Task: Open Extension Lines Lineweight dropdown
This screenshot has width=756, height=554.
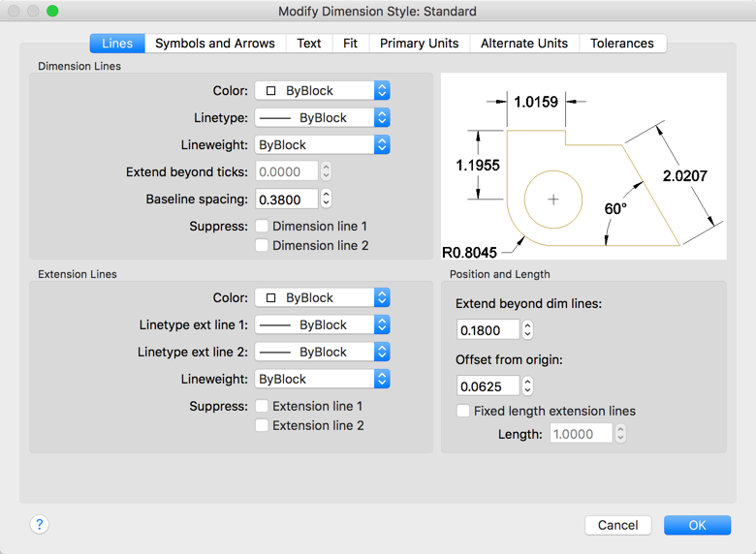Action: click(x=322, y=379)
